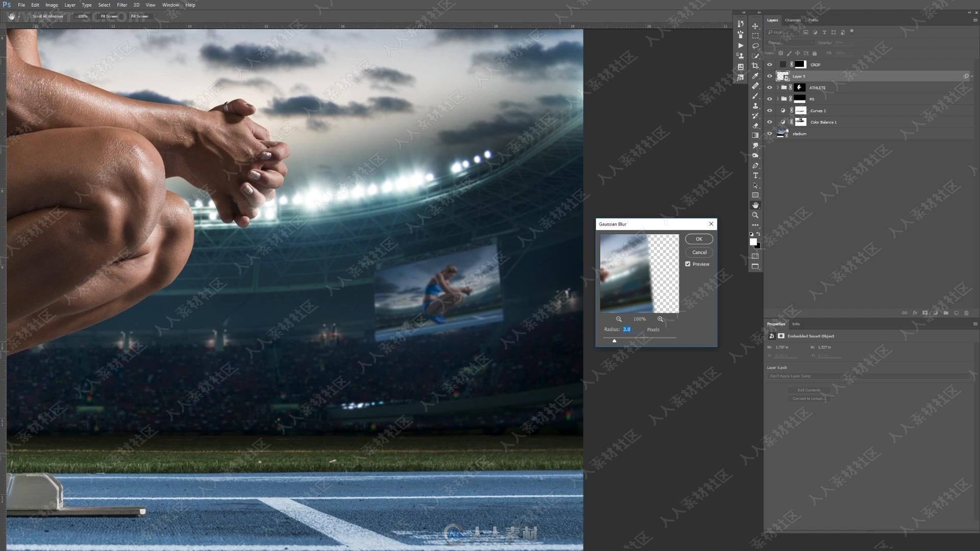Switch to the Paths tab
Image resolution: width=980 pixels, height=551 pixels.
[x=813, y=20]
